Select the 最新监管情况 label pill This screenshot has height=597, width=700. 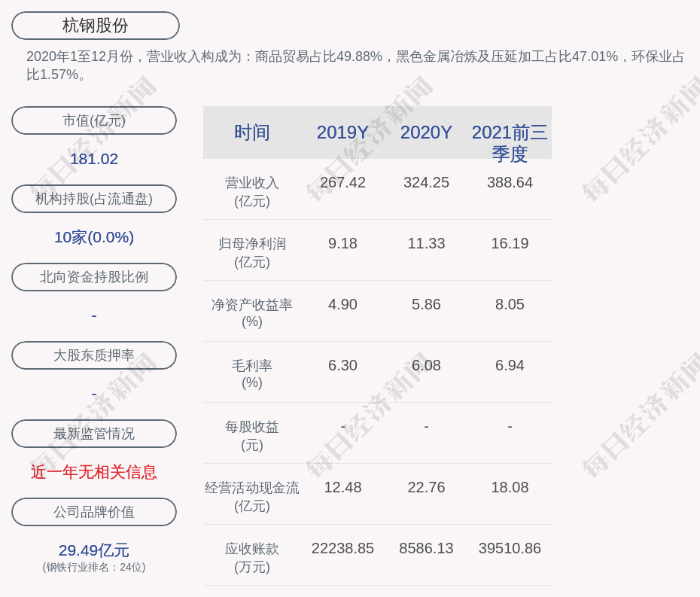tap(94, 434)
